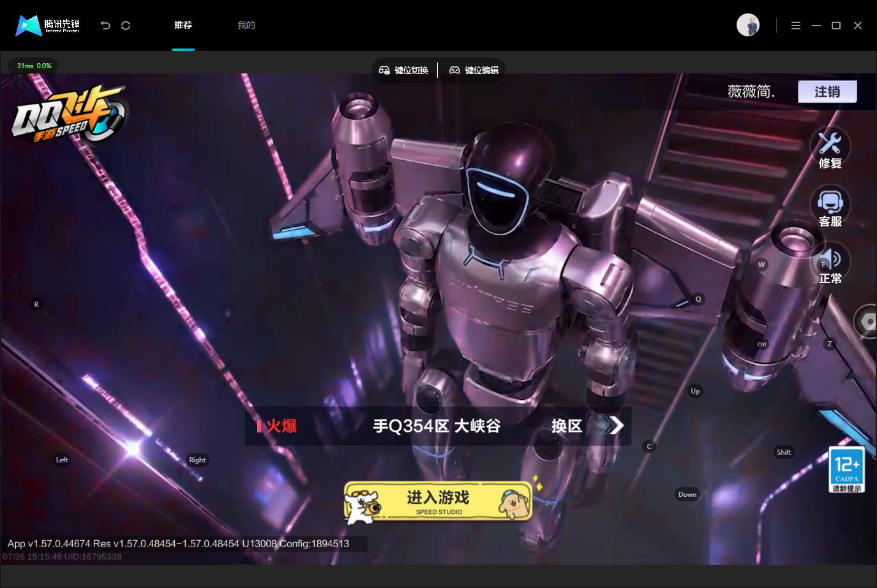Viewport: 877px width, 588px height.
Task: Expand server list via 换区 arrow
Action: (x=587, y=426)
